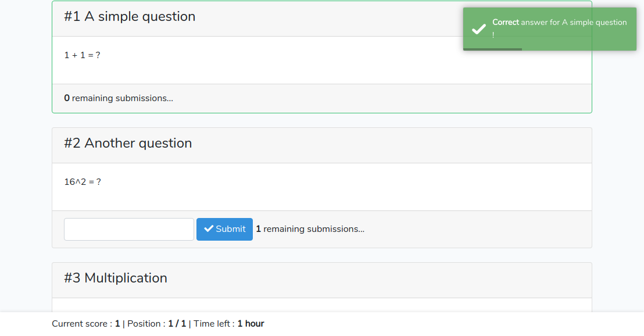The width and height of the screenshot is (644, 336).
Task: Click the 1 + 1 = ? question text
Action: [x=82, y=55]
